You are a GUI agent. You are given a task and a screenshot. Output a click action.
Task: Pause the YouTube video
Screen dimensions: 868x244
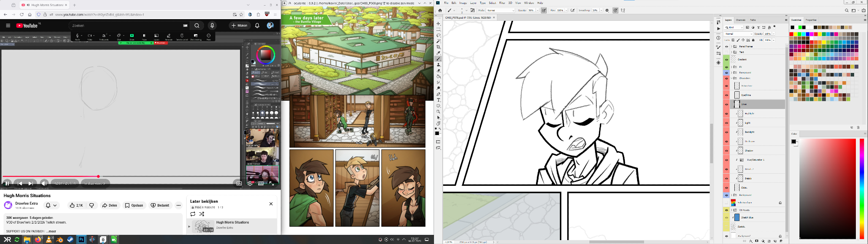[7, 183]
